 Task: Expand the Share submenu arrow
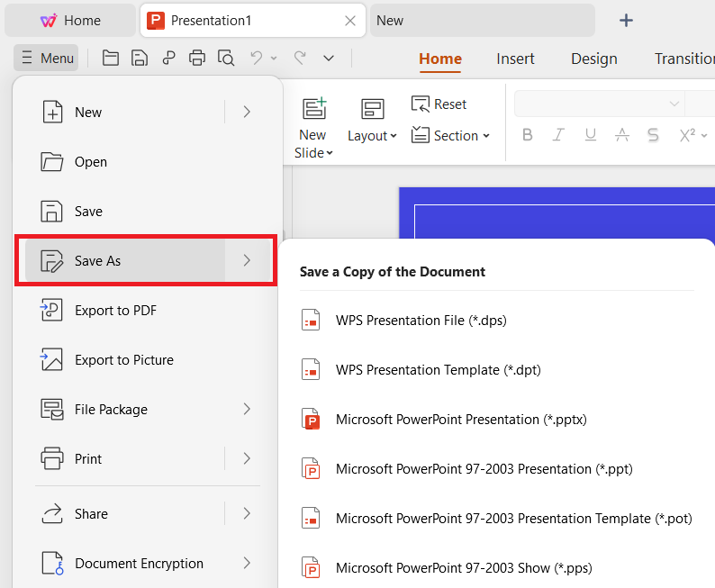pos(247,513)
